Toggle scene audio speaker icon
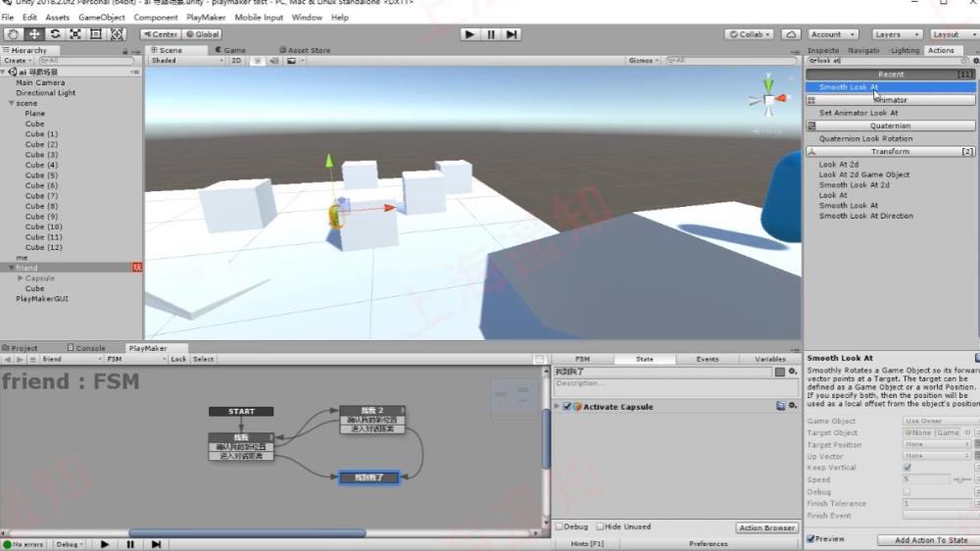Screen dimensions: 980x551 pyautogui.click(x=273, y=61)
